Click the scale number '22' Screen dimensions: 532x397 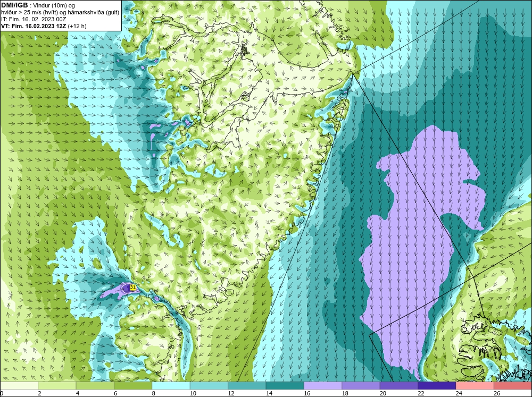(x=421, y=393)
